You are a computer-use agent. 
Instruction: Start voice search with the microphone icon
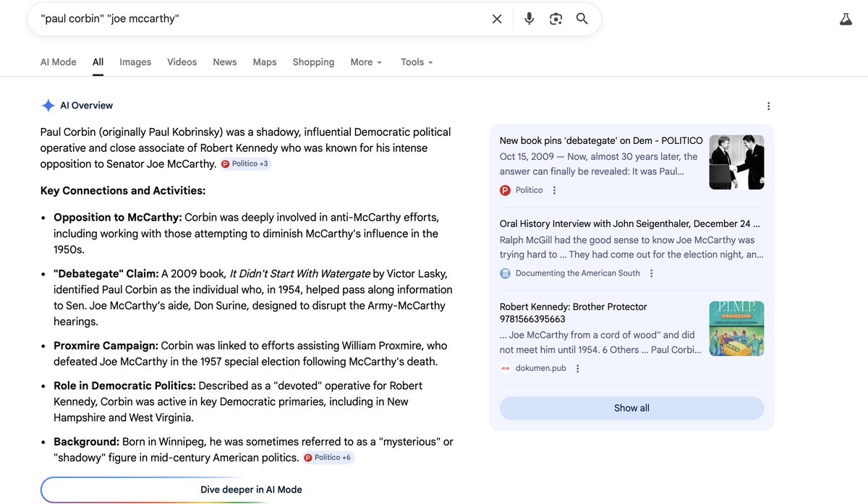tap(529, 19)
